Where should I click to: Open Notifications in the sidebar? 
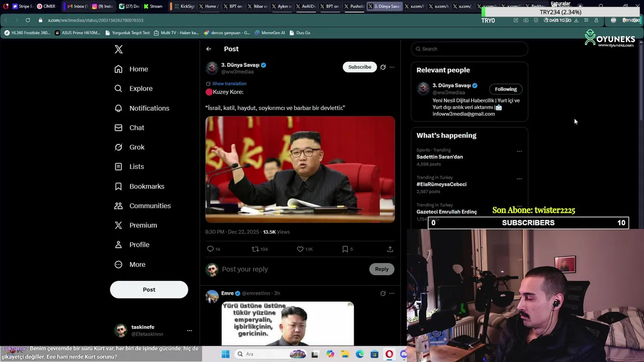point(141,108)
